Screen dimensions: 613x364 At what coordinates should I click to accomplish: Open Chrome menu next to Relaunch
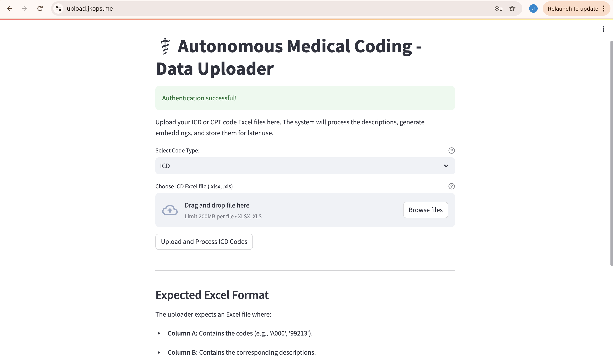[604, 9]
